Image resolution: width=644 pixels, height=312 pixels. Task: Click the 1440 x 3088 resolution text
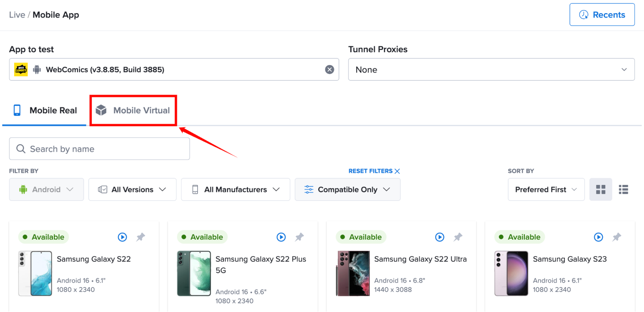click(x=393, y=289)
